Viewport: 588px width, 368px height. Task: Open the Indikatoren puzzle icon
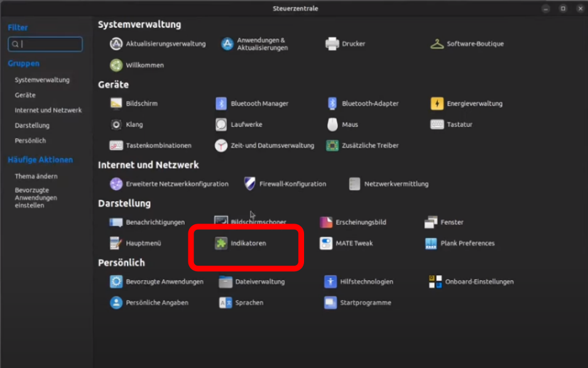point(221,243)
